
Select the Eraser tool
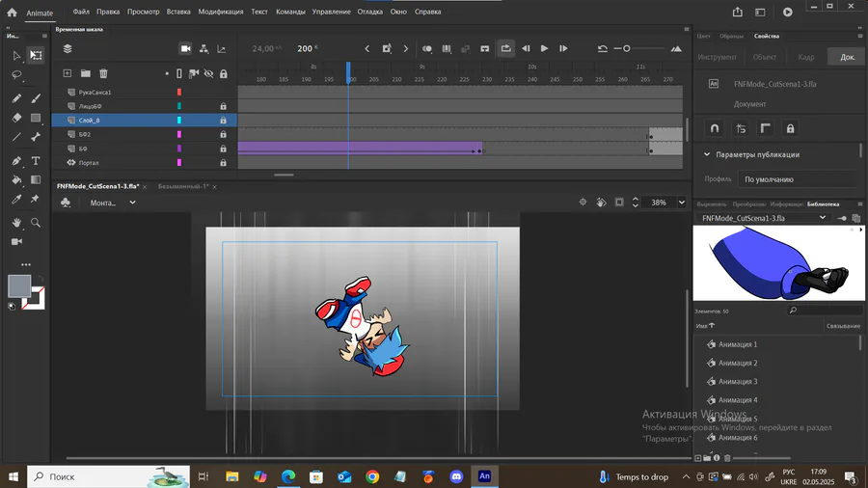point(16,118)
